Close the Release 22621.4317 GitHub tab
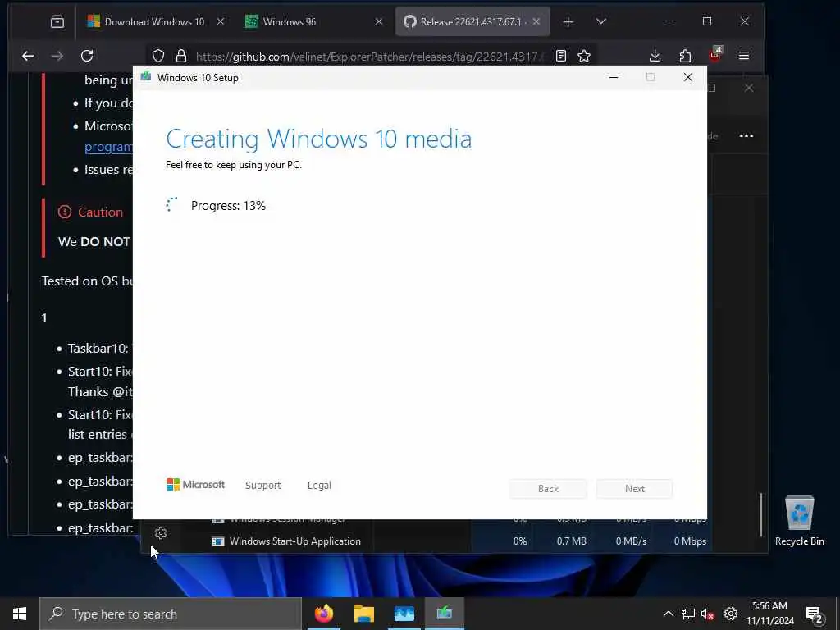The image size is (840, 630). pyautogui.click(x=536, y=21)
